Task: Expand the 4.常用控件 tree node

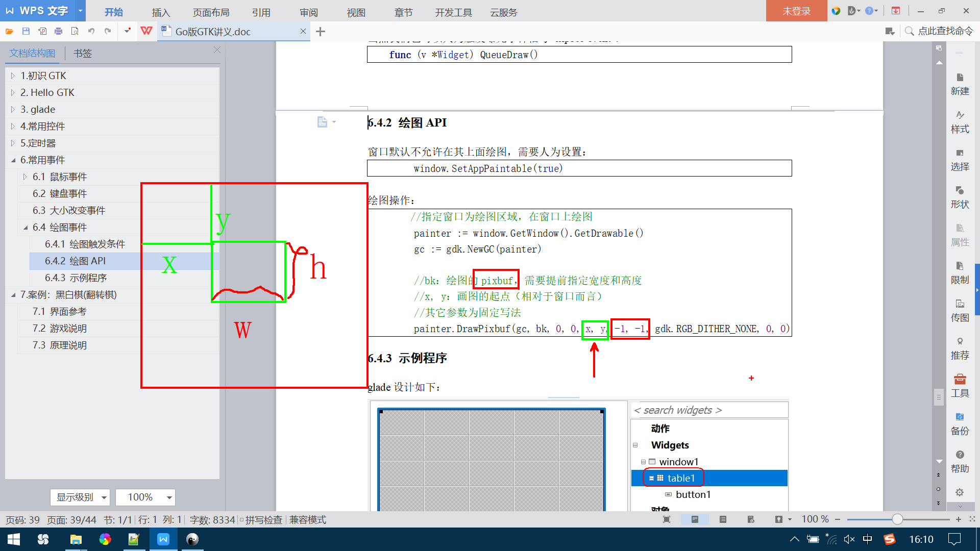Action: point(13,126)
